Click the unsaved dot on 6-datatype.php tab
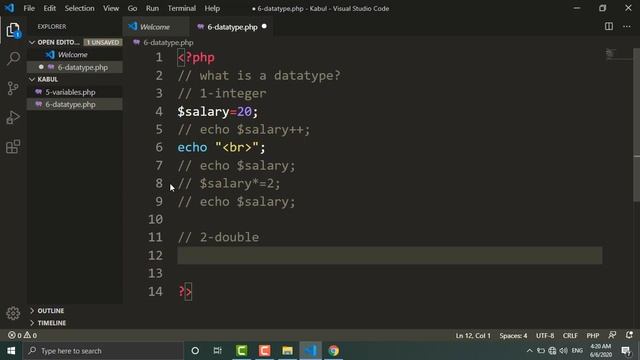Screen dimensions: 640x360 pos(264,27)
